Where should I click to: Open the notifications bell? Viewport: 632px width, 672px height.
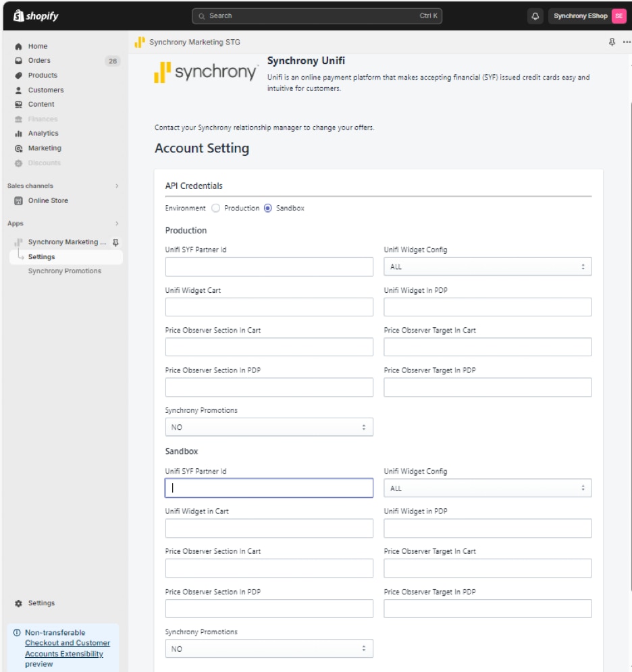pos(535,16)
